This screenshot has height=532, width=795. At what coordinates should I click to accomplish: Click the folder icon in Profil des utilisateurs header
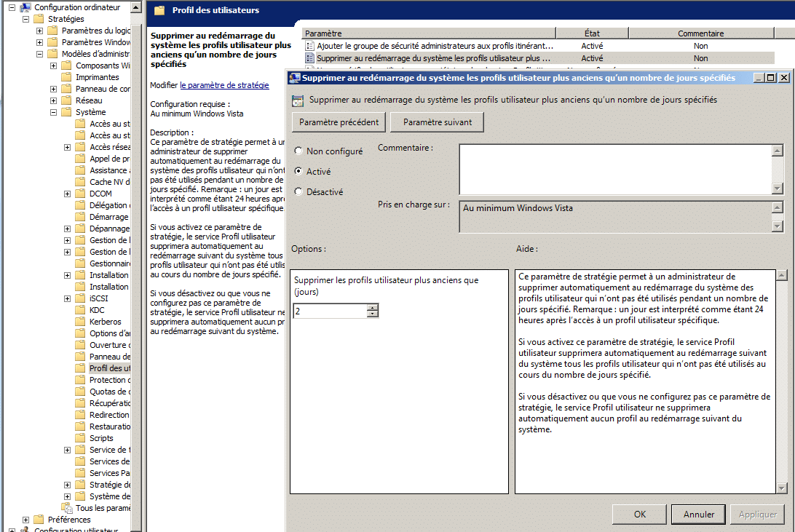click(x=159, y=10)
